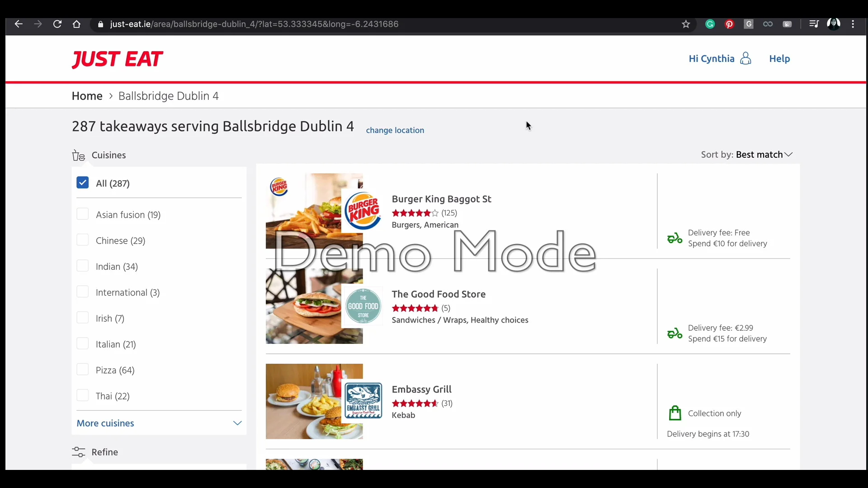This screenshot has width=868, height=488.
Task: Click the Just Eat home logo
Action: (117, 58)
